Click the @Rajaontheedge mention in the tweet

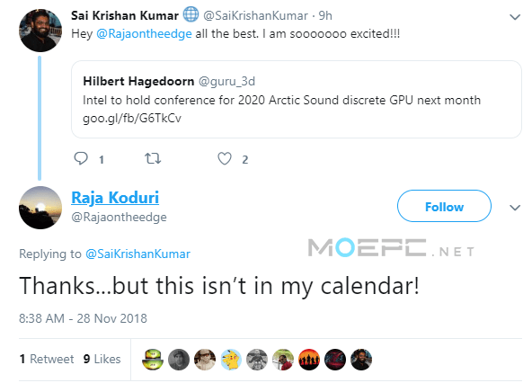pyautogui.click(x=144, y=34)
